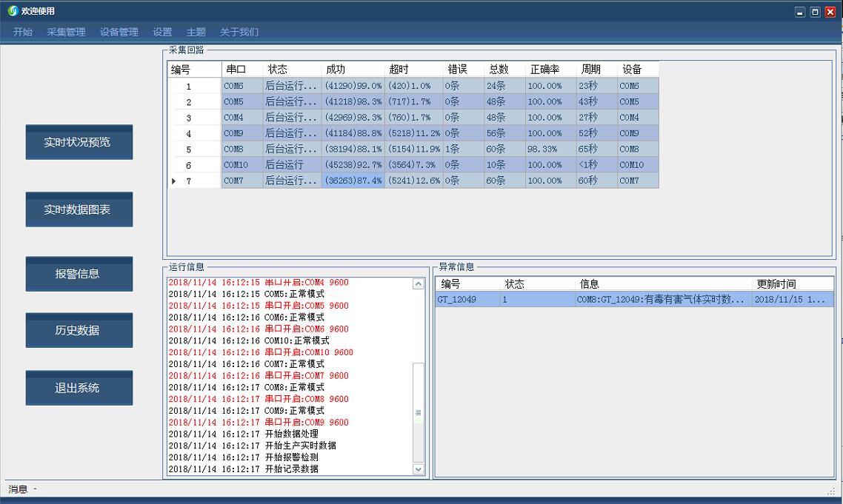Click the row selector arrow beside COM7

(x=172, y=180)
